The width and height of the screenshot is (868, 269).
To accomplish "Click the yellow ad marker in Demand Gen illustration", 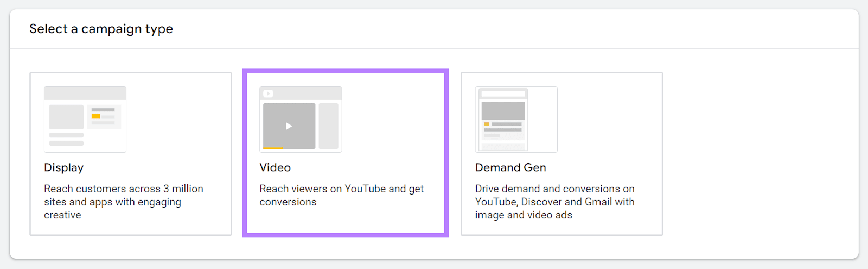I will (x=487, y=124).
